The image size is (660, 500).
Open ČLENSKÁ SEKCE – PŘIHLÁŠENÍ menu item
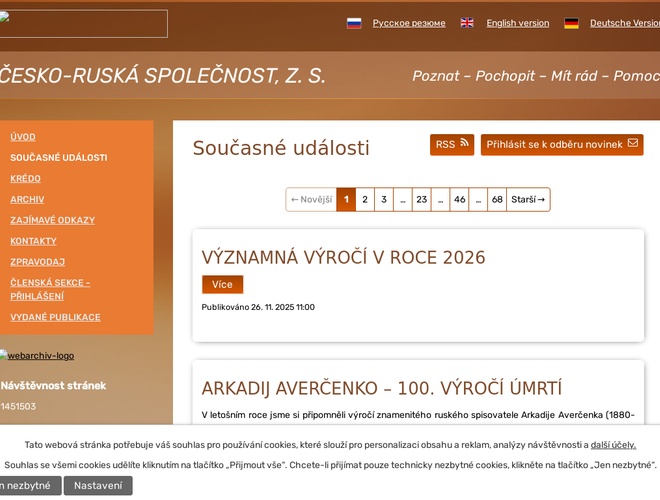coord(50,289)
